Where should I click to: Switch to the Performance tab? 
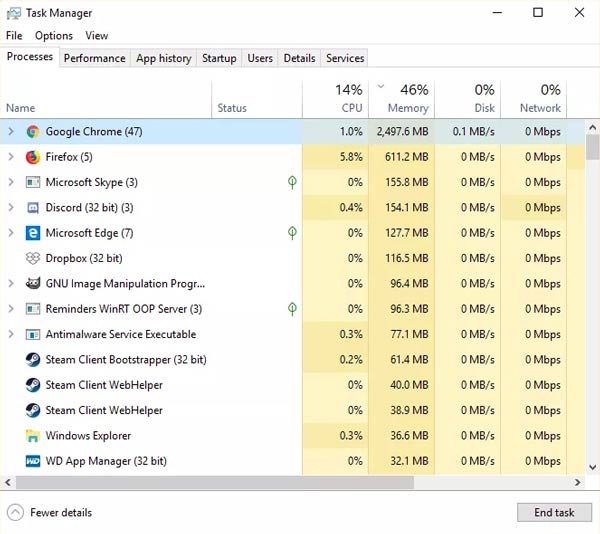(95, 58)
